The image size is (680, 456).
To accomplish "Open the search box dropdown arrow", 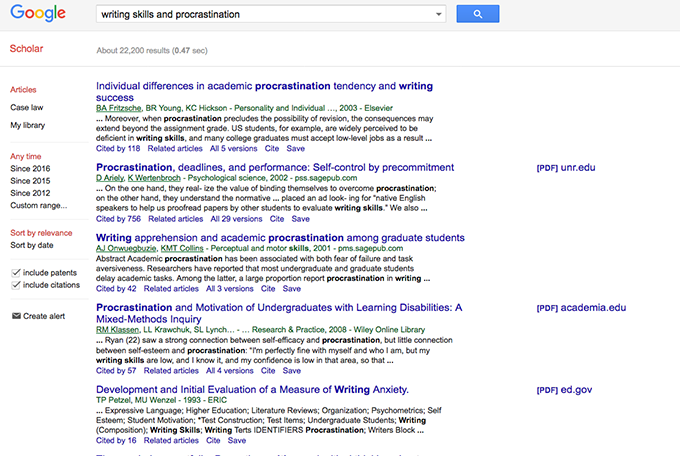I will pyautogui.click(x=438, y=14).
